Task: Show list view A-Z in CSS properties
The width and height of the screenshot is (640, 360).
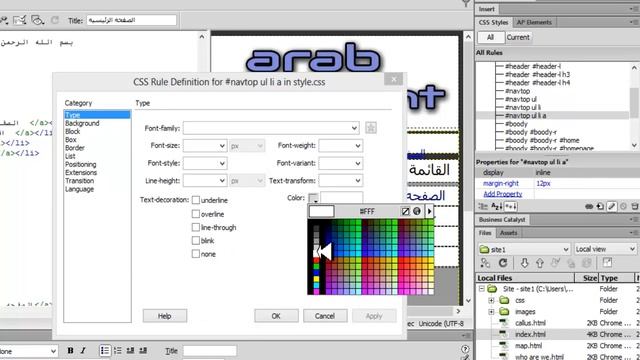Action: point(496,206)
